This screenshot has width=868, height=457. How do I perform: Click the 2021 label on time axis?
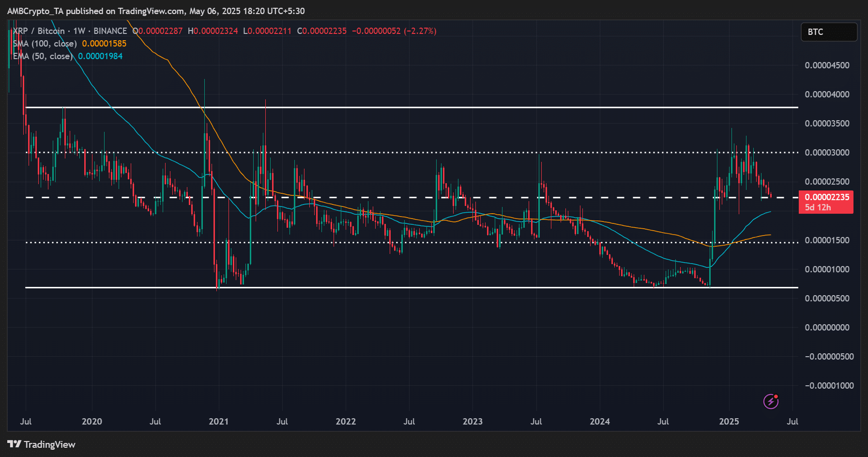218,421
